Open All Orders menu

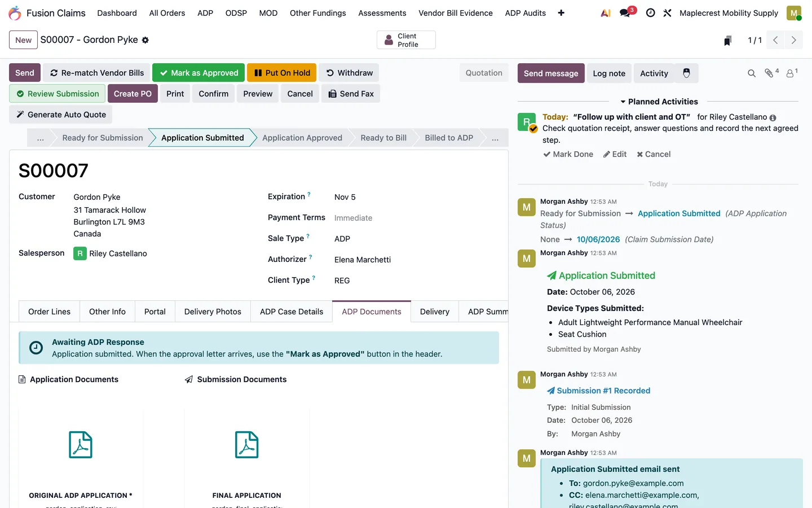(167, 13)
